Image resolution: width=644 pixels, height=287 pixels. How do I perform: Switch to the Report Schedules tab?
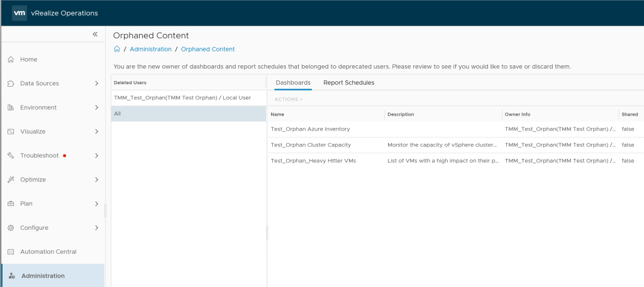tap(348, 83)
